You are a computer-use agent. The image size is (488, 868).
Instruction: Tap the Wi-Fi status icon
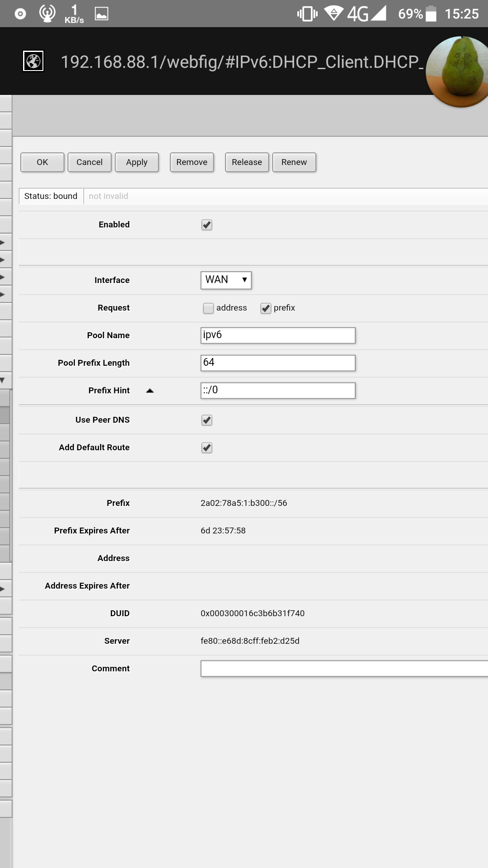(334, 13)
